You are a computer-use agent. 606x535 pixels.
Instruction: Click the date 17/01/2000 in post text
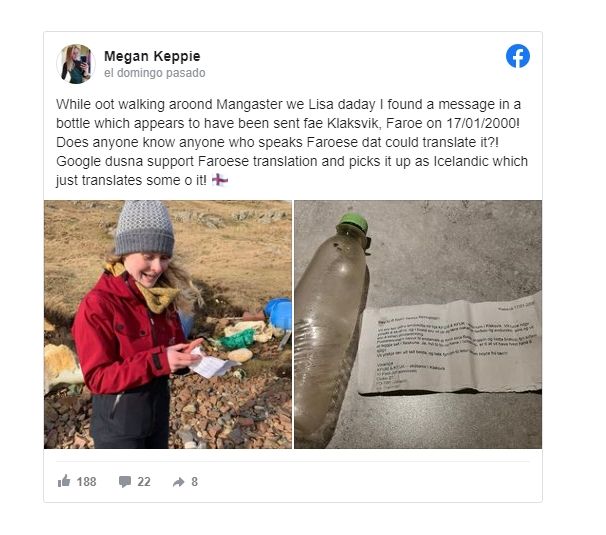click(483, 123)
